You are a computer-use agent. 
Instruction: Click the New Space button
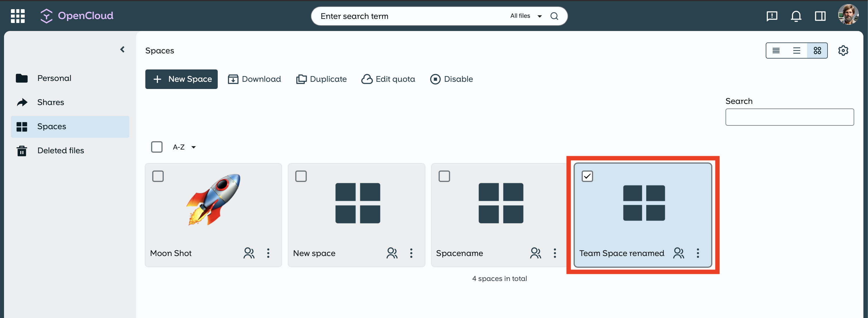point(181,79)
